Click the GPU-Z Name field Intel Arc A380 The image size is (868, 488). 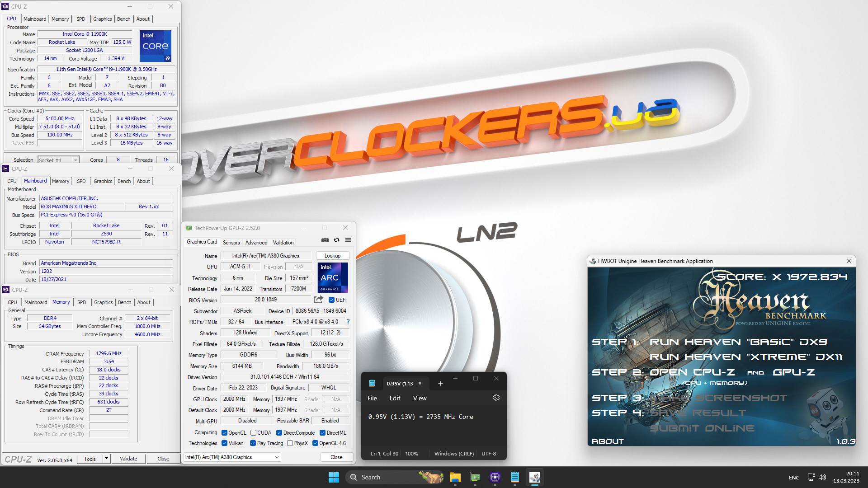click(265, 256)
